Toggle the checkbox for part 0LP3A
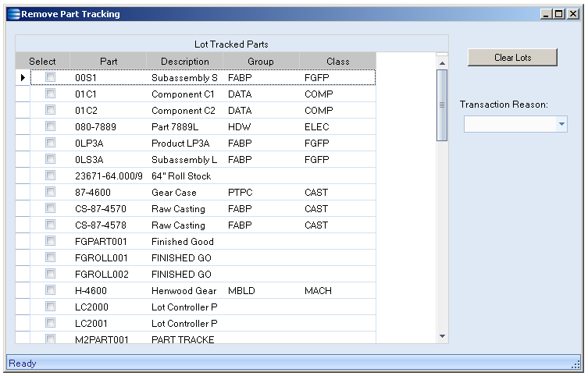 [x=50, y=143]
